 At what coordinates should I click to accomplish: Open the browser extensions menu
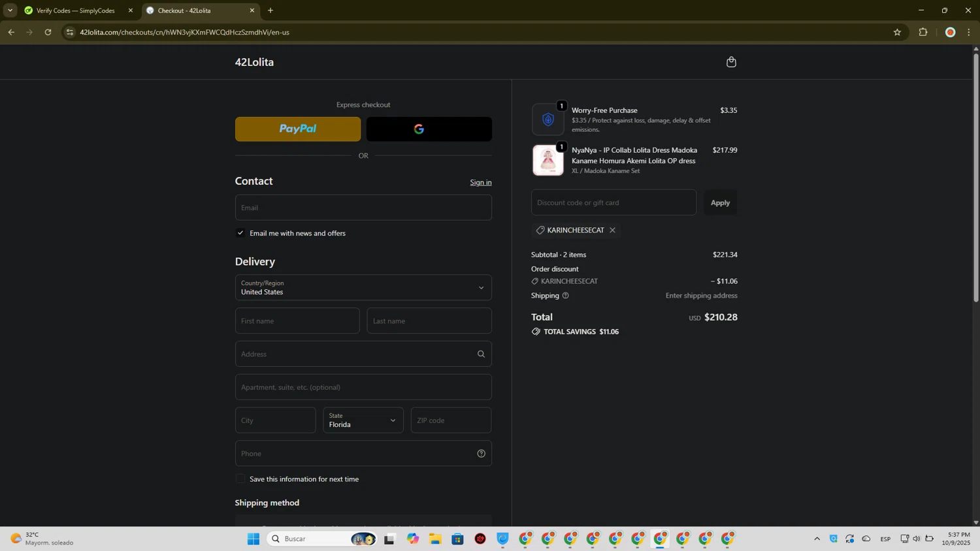923,32
